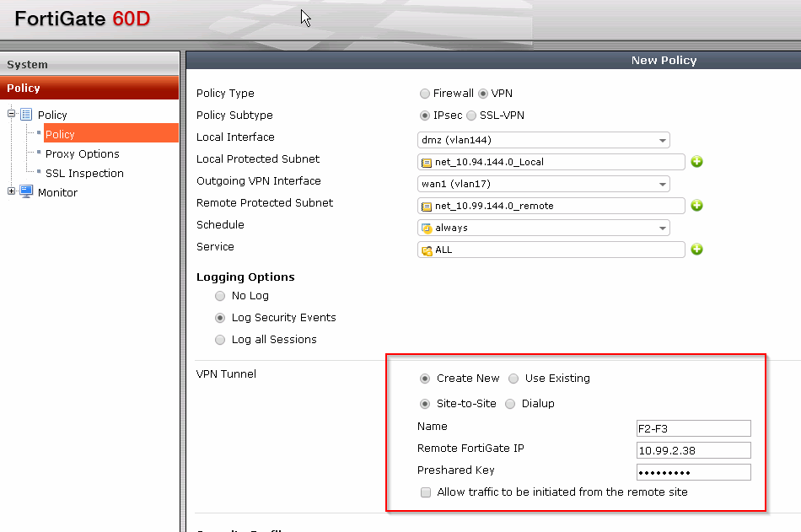Add a Remote Protected Subnet with plus icon
Viewport: 801px width, 532px height.
pyautogui.click(x=696, y=206)
